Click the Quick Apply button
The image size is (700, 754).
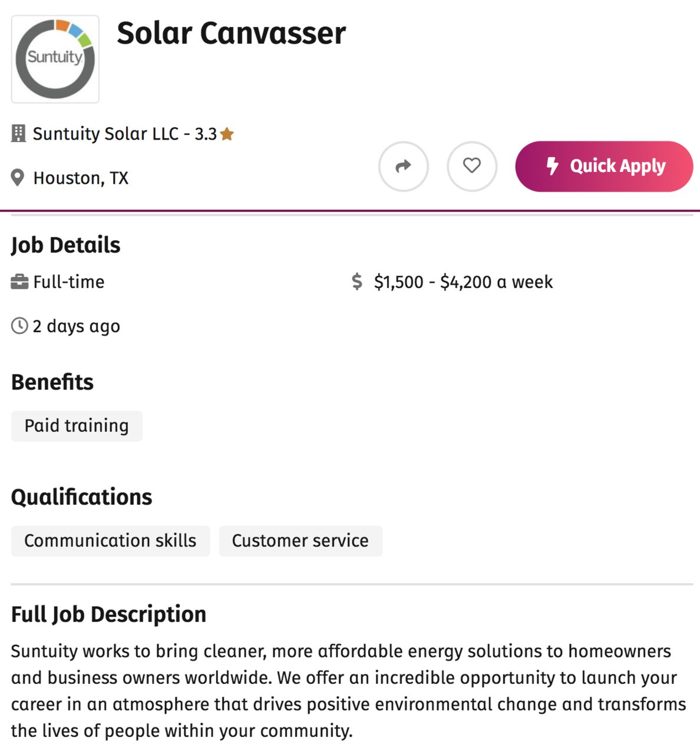point(604,166)
